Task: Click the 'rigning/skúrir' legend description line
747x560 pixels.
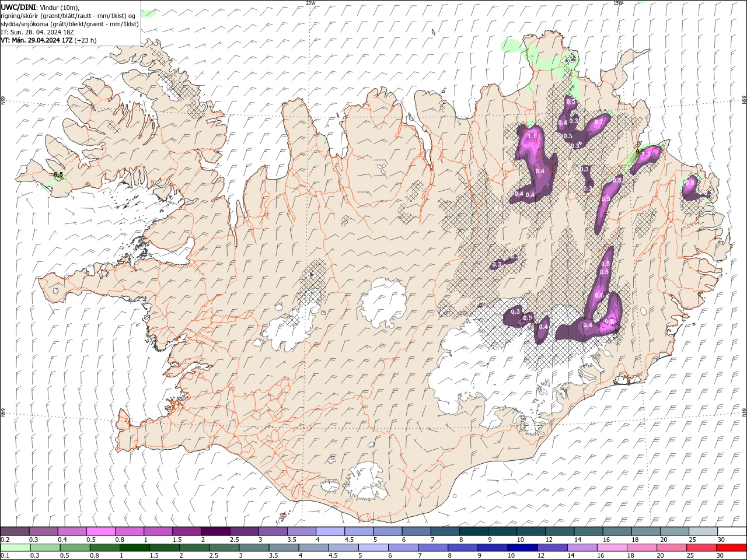Action: 69,15
